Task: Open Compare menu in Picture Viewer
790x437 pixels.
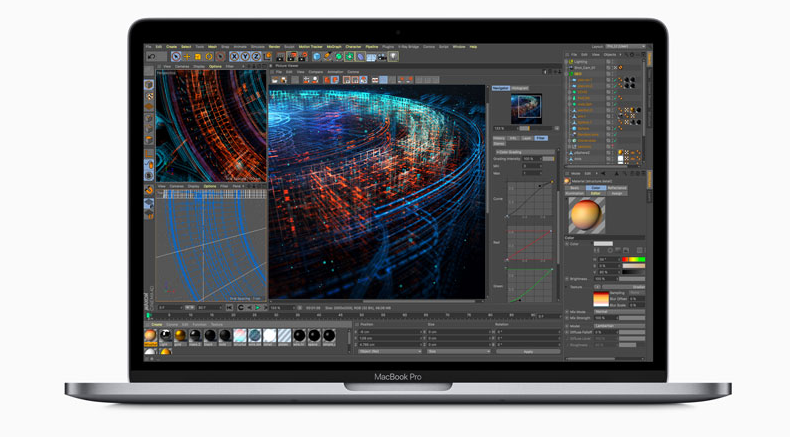Action: tap(316, 72)
